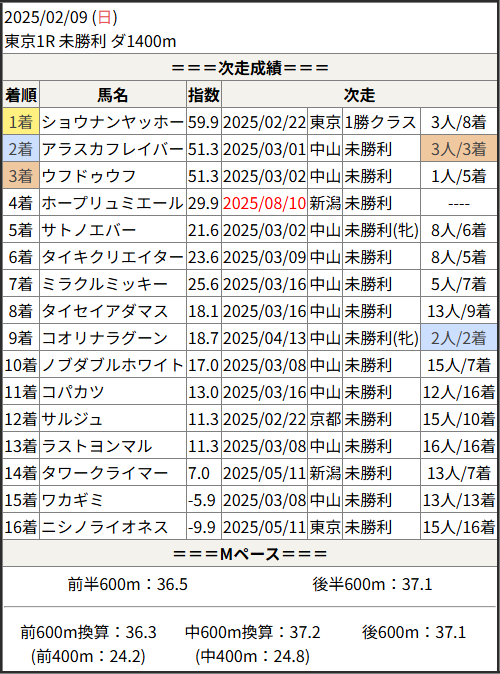Click the orange 3人/3着 result cell
This screenshot has height=674, width=500.
[x=458, y=149]
